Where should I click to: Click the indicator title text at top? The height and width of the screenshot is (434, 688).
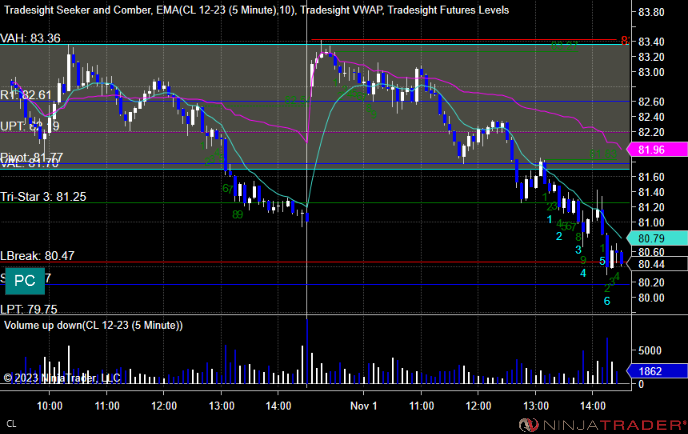(256, 10)
